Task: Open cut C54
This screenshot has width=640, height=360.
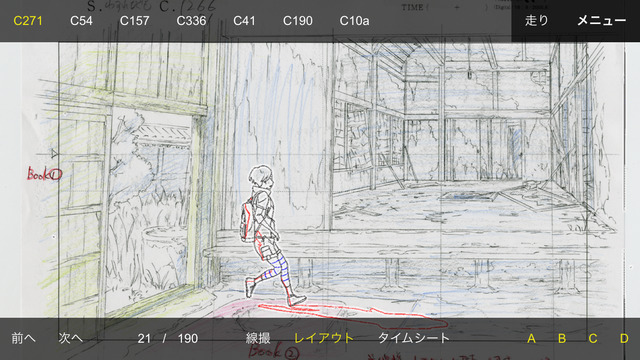Action: 81,21
